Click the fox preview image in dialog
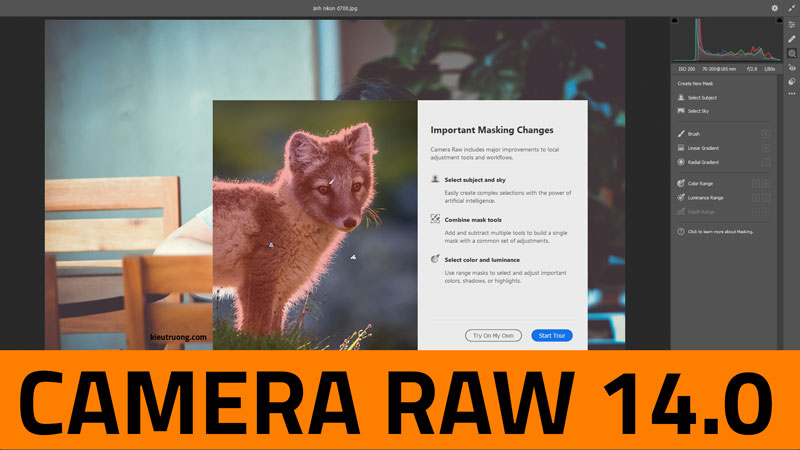800x450 pixels. click(x=315, y=225)
